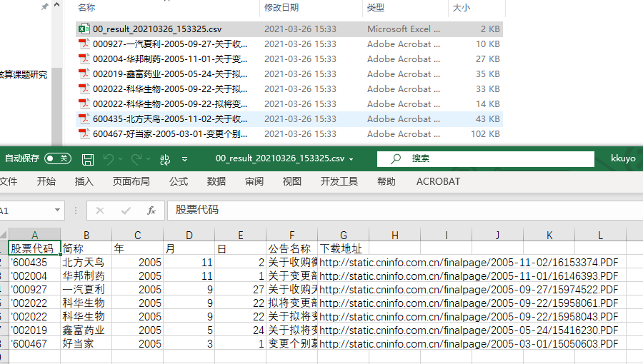Click the formula bar showing 股票代码
643x364 pixels.
coord(405,211)
